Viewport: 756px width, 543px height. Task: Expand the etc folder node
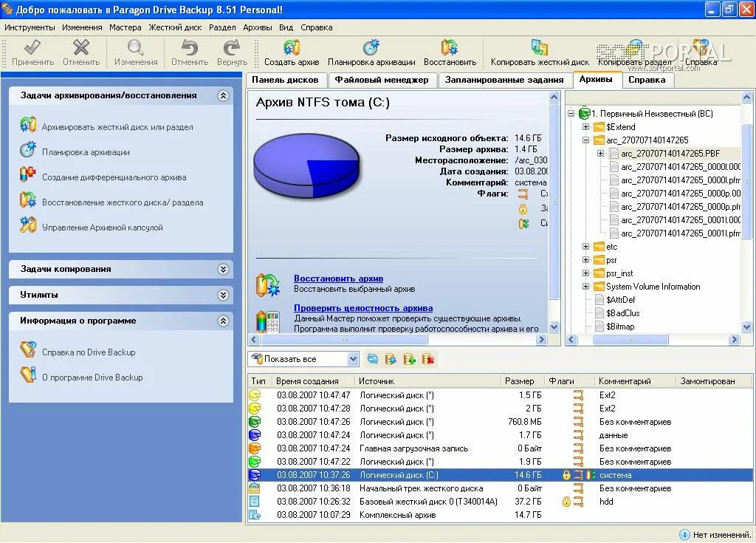coord(585,247)
